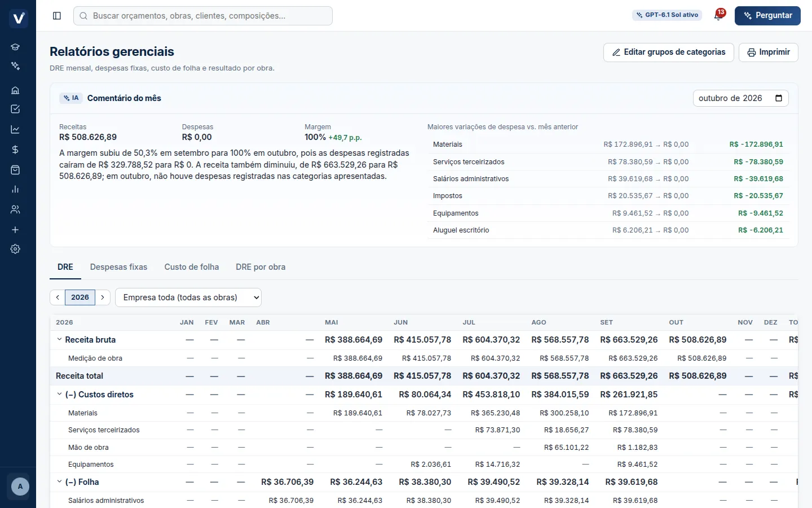The width and height of the screenshot is (812, 508).
Task: Click the V logo in sidebar
Action: [x=19, y=18]
